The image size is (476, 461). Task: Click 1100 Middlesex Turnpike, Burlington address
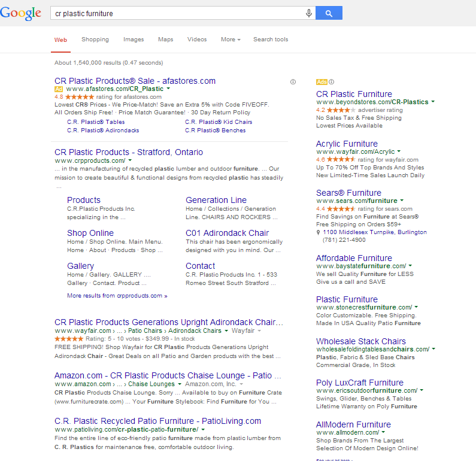(x=375, y=232)
